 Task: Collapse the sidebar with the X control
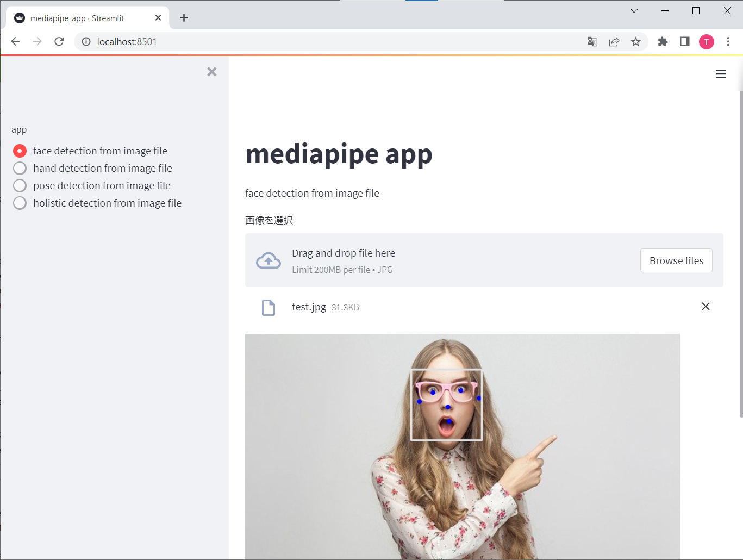211,71
